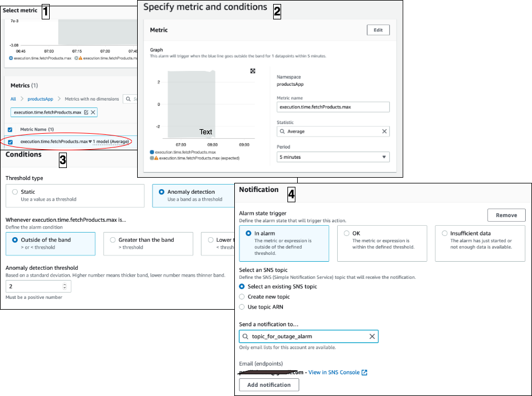Select the Use topic ARN option
This screenshot has height=396, width=532.
tap(242, 307)
